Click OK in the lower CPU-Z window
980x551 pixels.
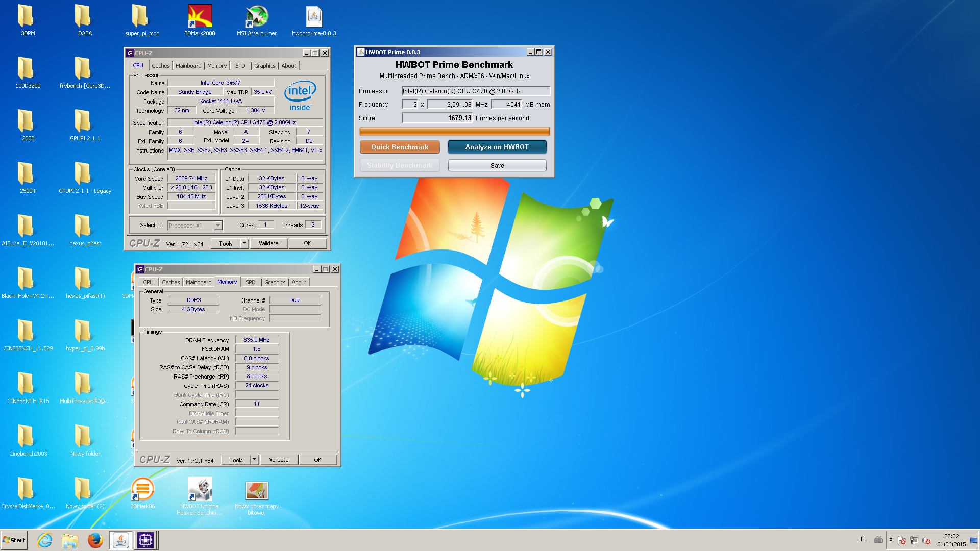(x=317, y=460)
